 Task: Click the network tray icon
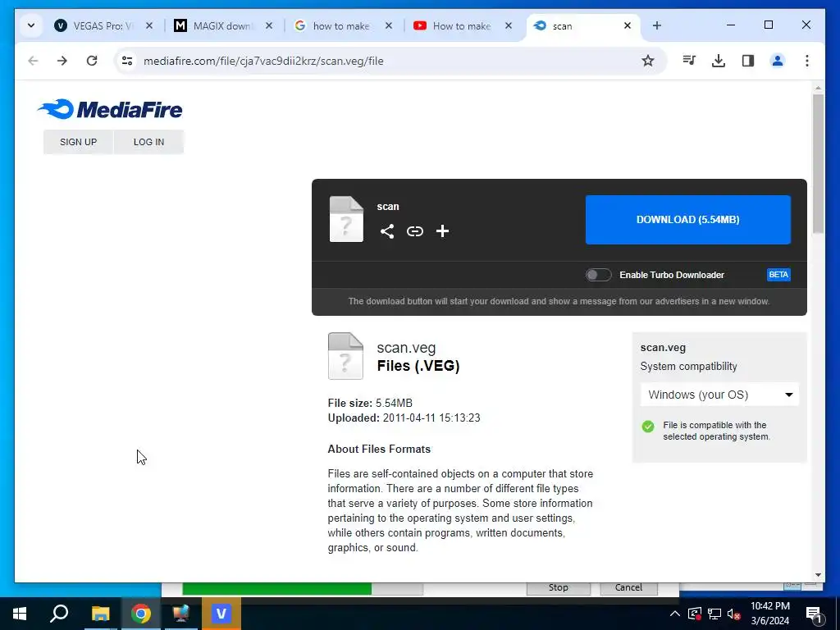(714, 614)
